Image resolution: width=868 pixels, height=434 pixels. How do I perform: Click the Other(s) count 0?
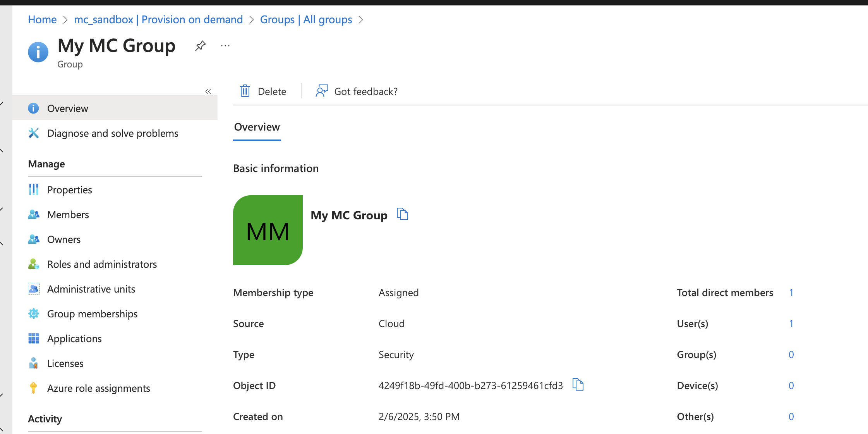coord(791,417)
